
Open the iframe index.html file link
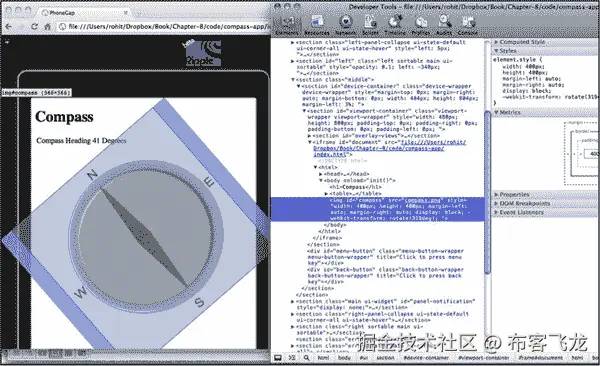[x=390, y=148]
